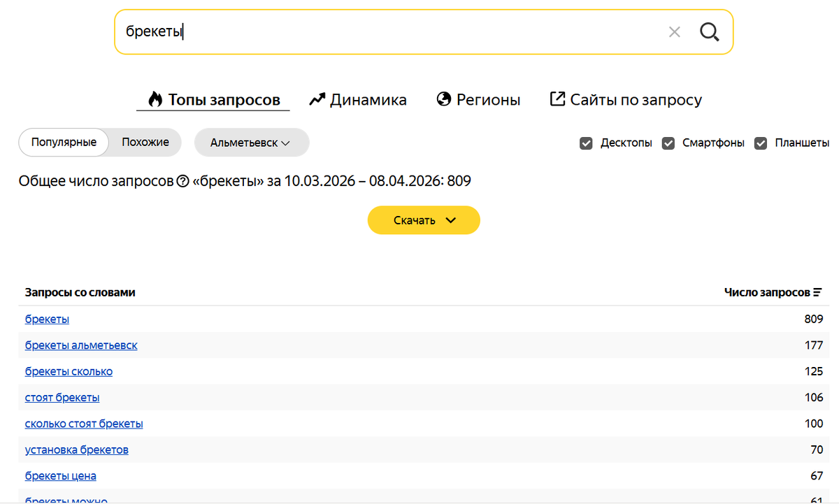Screen dimensions: 839x504
Task: Uncheck the Смартфоны device filter
Action: pos(668,143)
